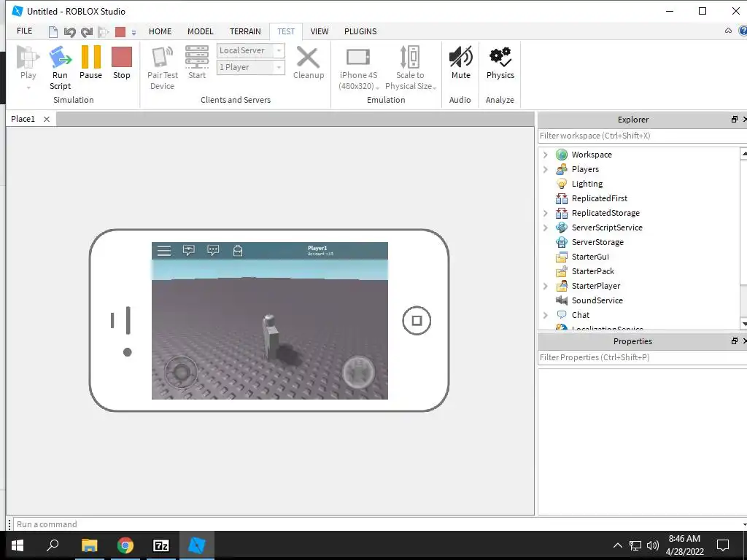This screenshot has width=747, height=560.
Task: Click the Filter Properties search field
Action: [x=642, y=357]
